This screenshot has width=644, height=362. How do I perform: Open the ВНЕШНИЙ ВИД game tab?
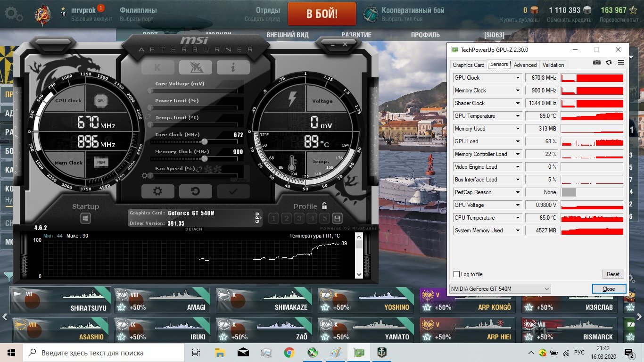tap(288, 35)
